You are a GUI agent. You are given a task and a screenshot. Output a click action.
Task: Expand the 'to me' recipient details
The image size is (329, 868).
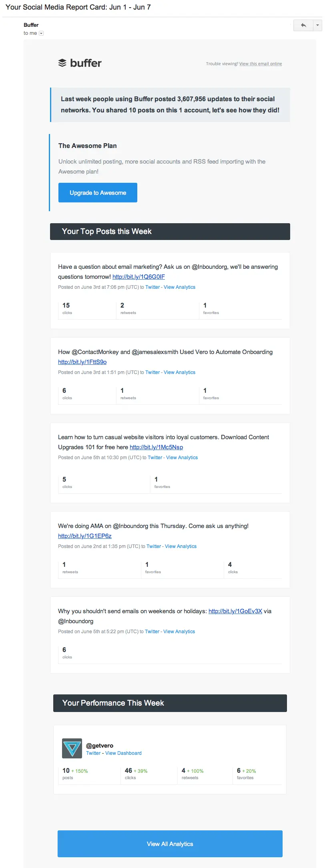(x=41, y=33)
